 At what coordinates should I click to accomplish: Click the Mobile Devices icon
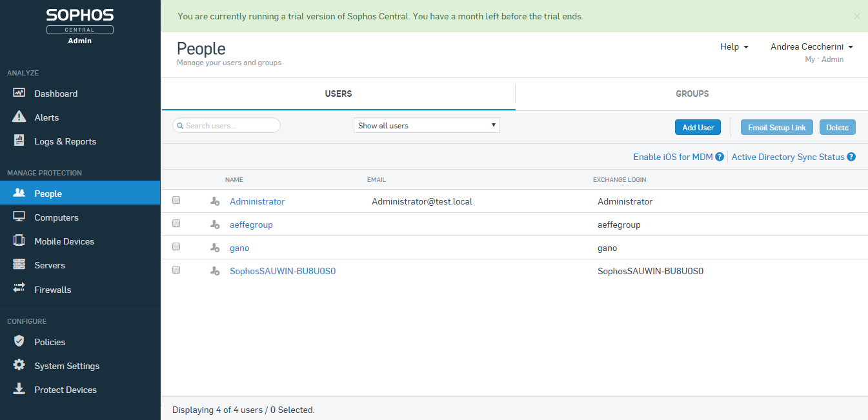(19, 241)
